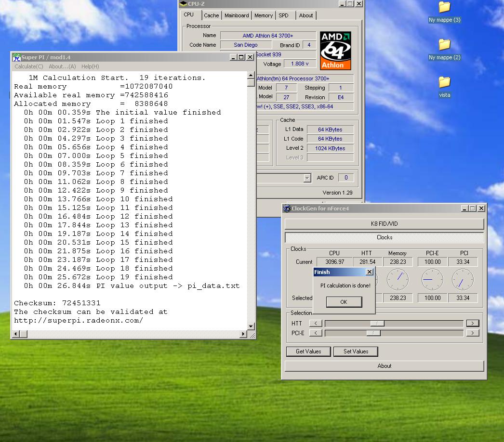This screenshot has height=442, width=504.
Task: Click the Level 2 cache '1024 KBytes' value
Action: point(330,148)
